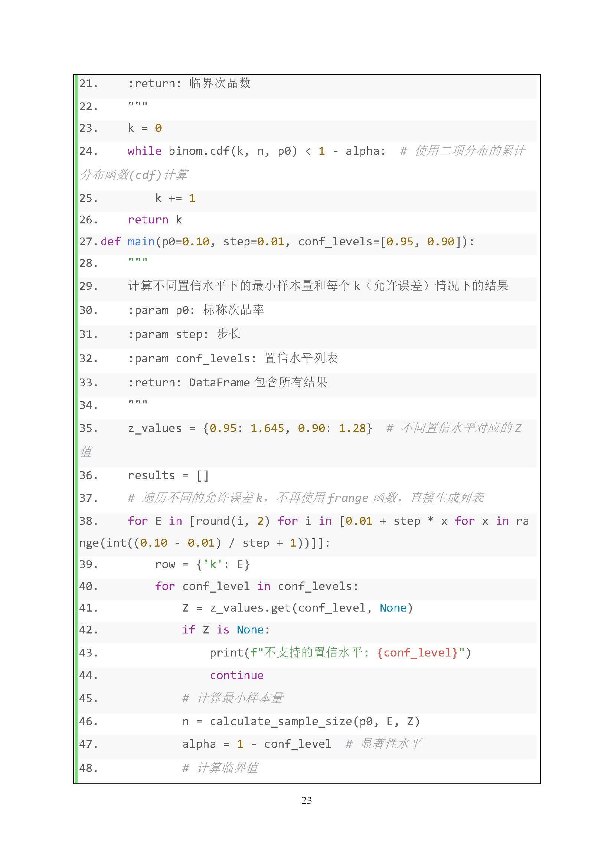Screen dimensions: 614x868
Task: Select 'results = []' on line 36
Action: pyautogui.click(x=168, y=475)
